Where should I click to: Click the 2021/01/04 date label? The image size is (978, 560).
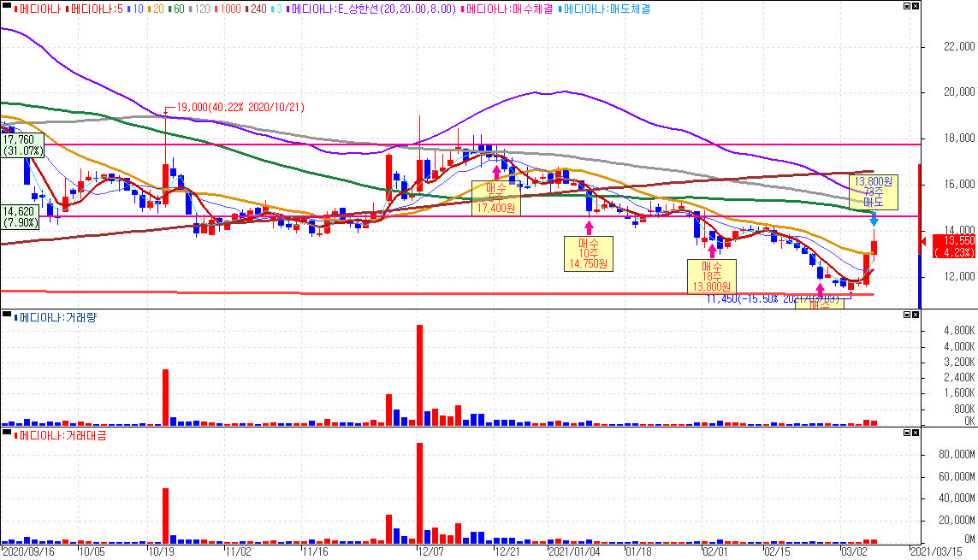click(574, 552)
